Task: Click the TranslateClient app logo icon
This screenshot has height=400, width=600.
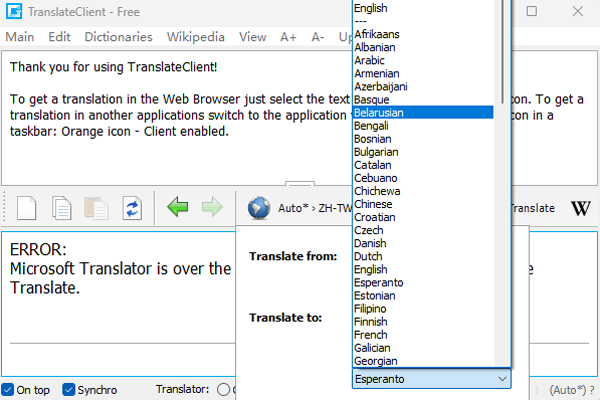Action: tap(14, 11)
